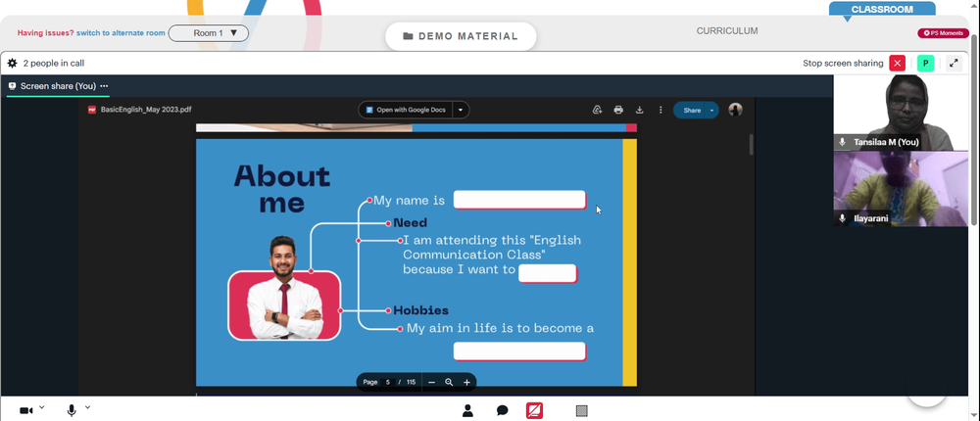The width and height of the screenshot is (980, 421).
Task: Switch to the CLASSROOM tab
Action: click(882, 10)
